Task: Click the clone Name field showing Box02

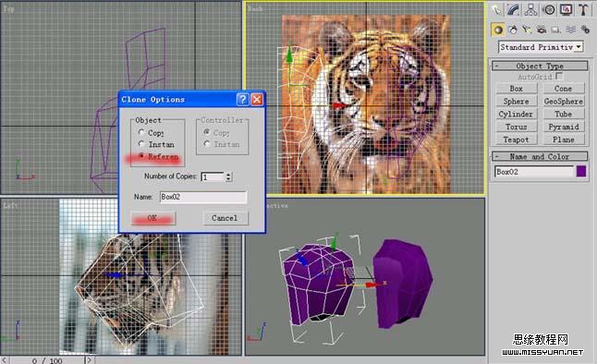Action: (x=203, y=197)
